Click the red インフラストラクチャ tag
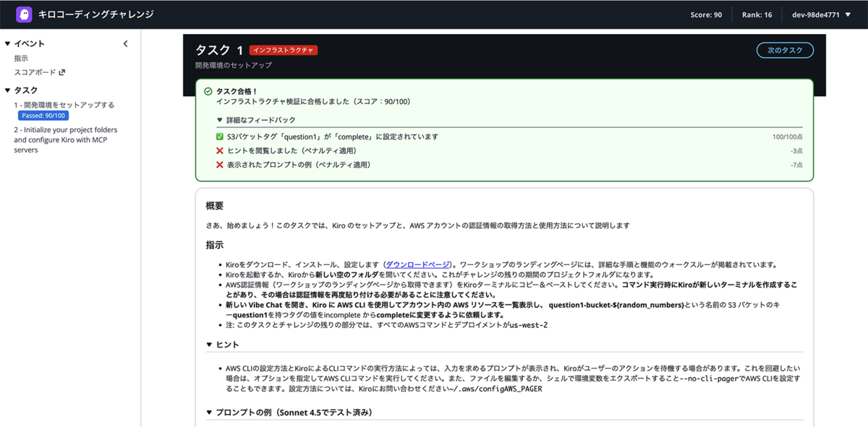Image resolution: width=868 pixels, height=427 pixels. (x=284, y=51)
